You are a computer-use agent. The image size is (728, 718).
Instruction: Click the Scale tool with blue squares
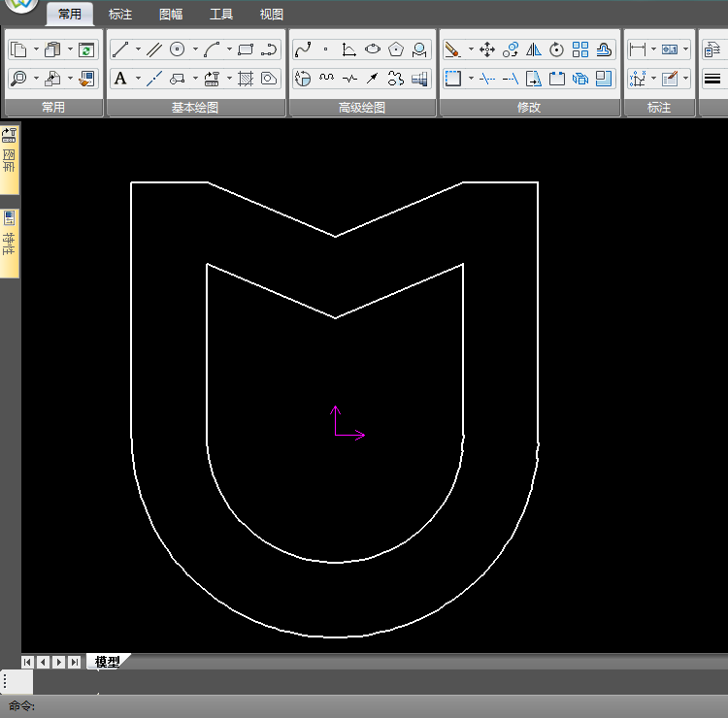[604, 79]
